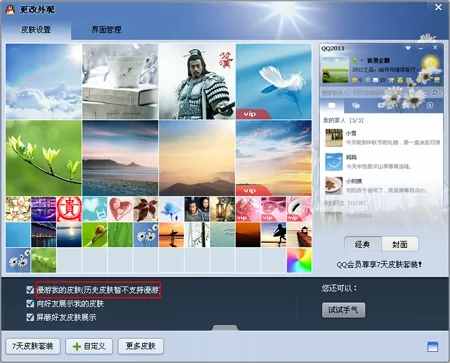Select 封面 preview mode

pos(400,244)
